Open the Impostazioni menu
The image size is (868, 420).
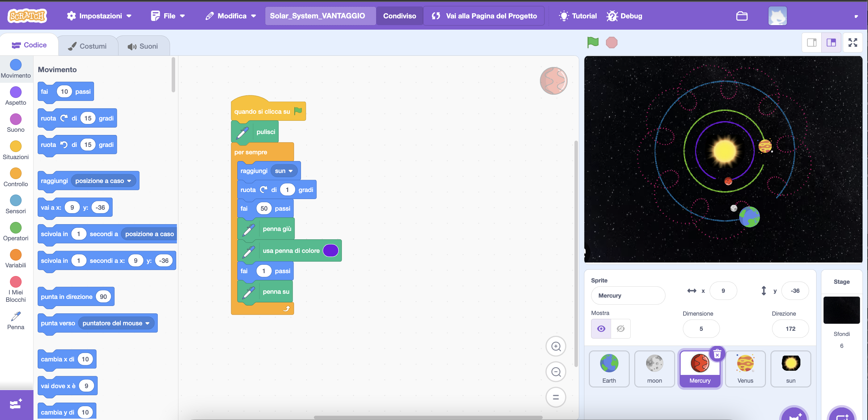(x=99, y=16)
